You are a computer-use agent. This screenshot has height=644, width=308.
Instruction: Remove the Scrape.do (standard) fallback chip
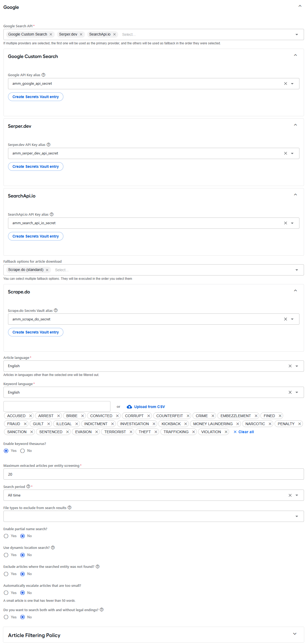[x=47, y=270]
